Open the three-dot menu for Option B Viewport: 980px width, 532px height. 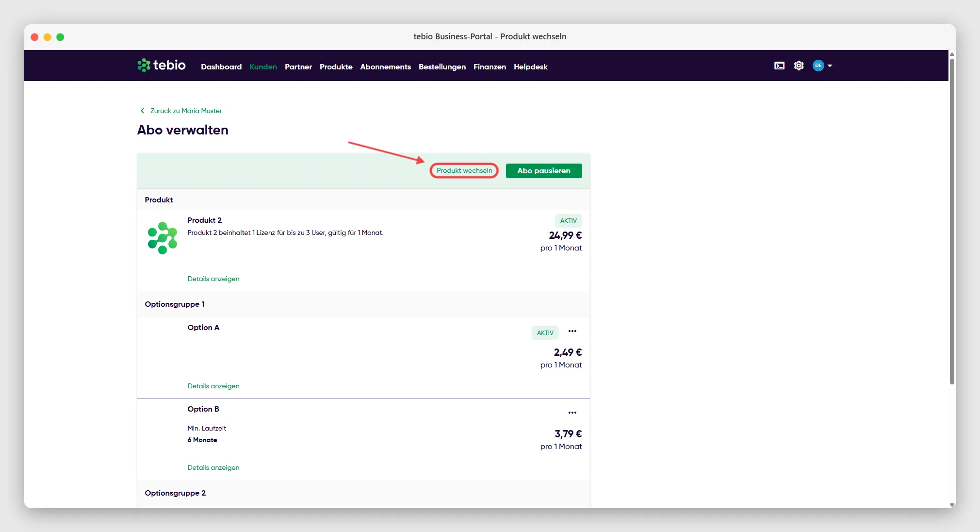coord(572,413)
